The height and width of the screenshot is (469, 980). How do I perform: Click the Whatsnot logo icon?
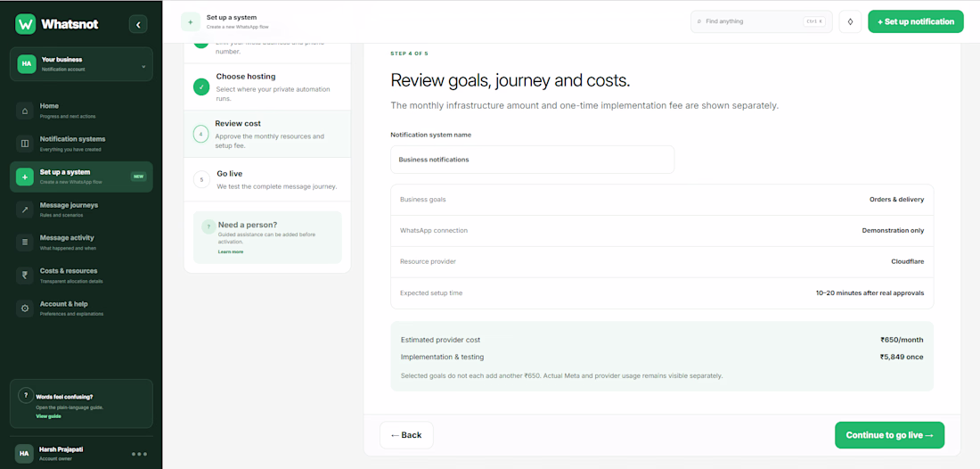(x=26, y=24)
